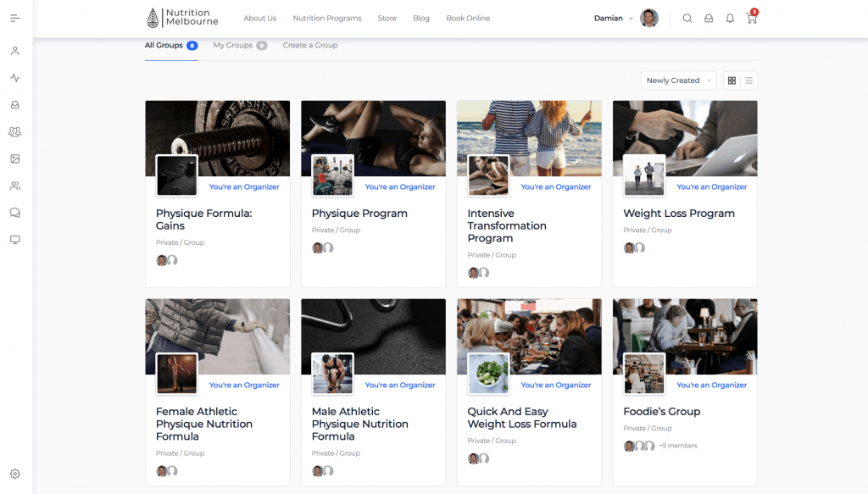Screen dimensions: 868x494
Task: Click Female Athletic Physique avatar thumbnail
Action: (176, 374)
